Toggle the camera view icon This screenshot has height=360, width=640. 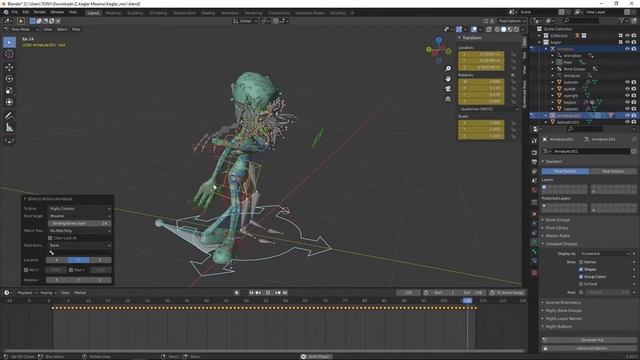point(448,89)
